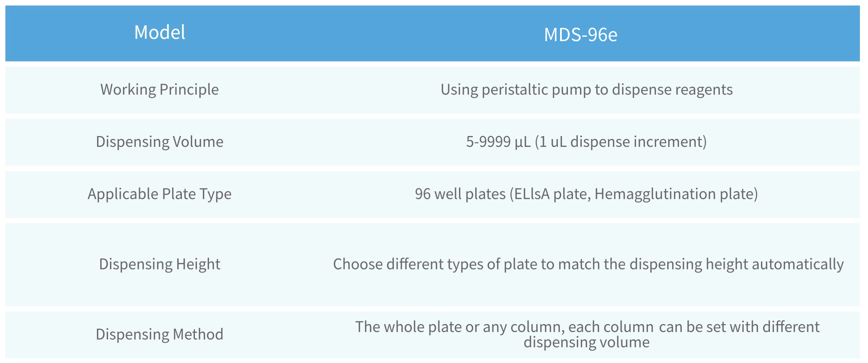The width and height of the screenshot is (868, 363).
Task: Click the Dispensing Height label
Action: pos(159,264)
